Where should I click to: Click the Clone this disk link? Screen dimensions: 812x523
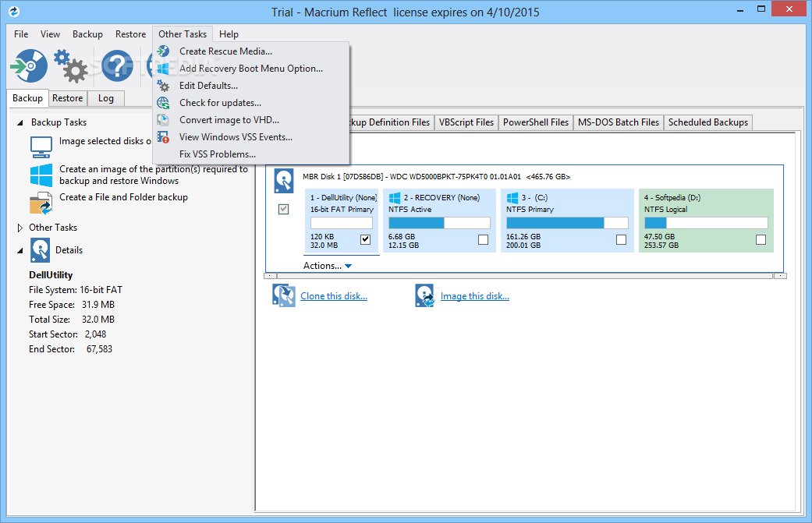[334, 296]
